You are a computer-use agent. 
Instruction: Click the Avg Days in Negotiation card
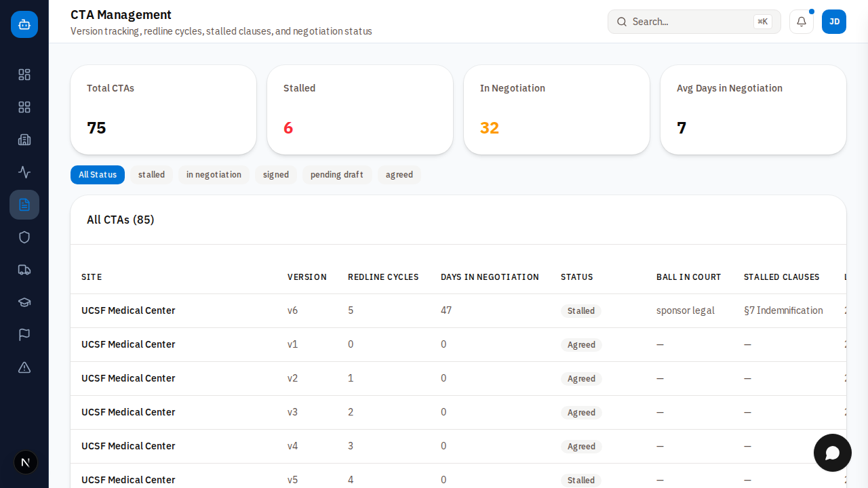tap(753, 110)
